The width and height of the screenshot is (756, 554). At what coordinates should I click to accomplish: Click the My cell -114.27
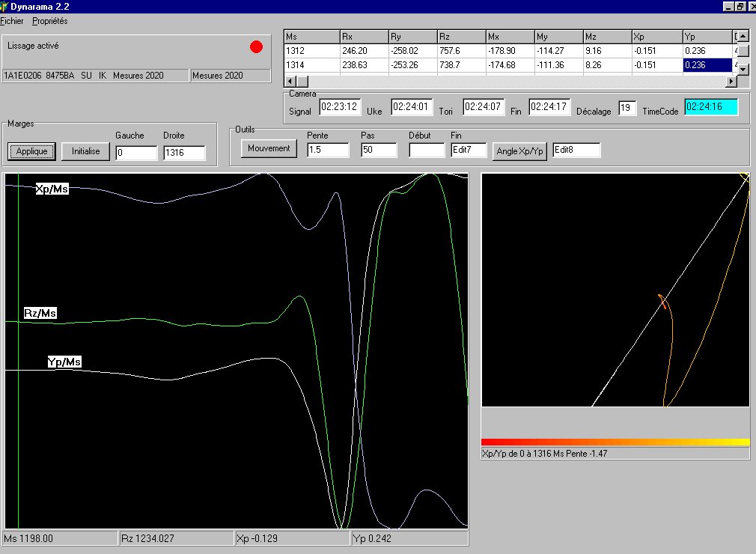559,51
